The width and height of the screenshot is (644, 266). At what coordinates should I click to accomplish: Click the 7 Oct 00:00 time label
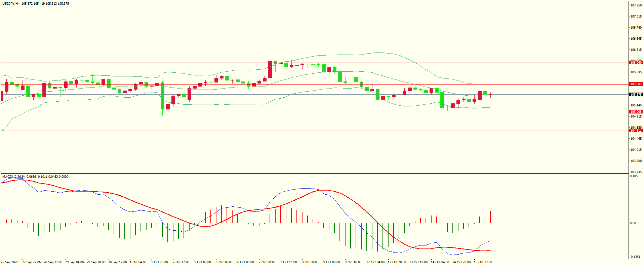coord(267,262)
